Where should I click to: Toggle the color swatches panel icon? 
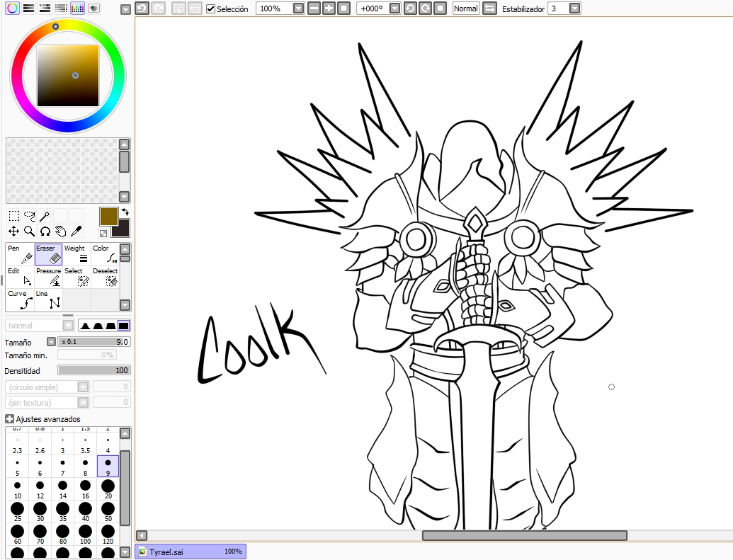point(78,8)
